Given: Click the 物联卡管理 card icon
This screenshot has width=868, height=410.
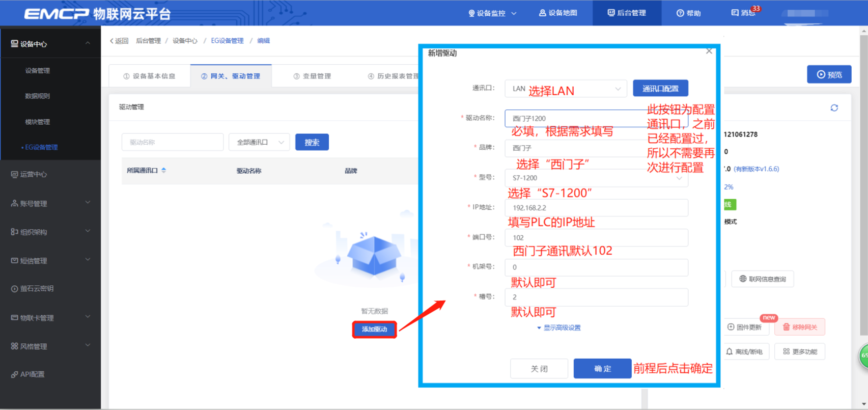Looking at the screenshot, I should click(x=14, y=317).
